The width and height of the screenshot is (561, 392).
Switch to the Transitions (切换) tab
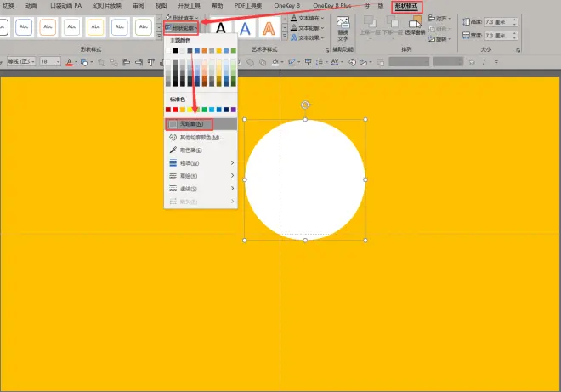8,5
